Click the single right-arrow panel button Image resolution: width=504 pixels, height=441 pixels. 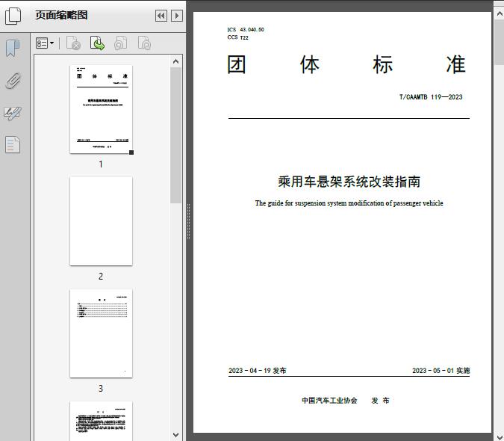(x=176, y=16)
